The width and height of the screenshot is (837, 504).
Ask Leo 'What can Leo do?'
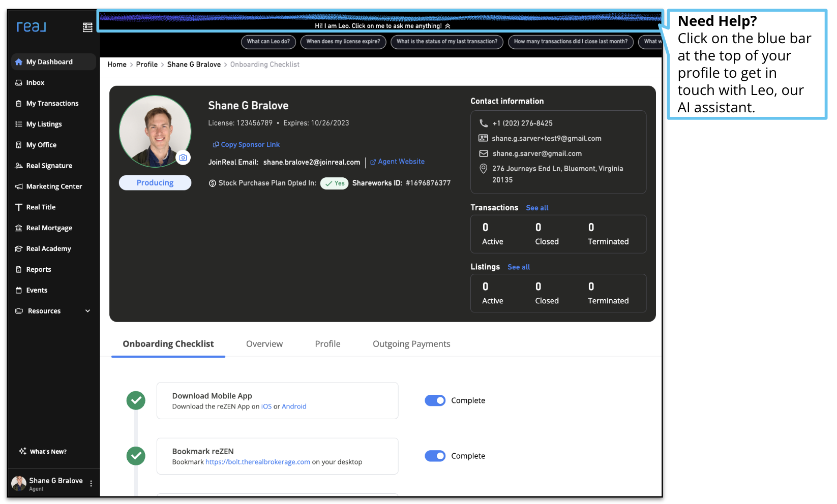pos(268,42)
